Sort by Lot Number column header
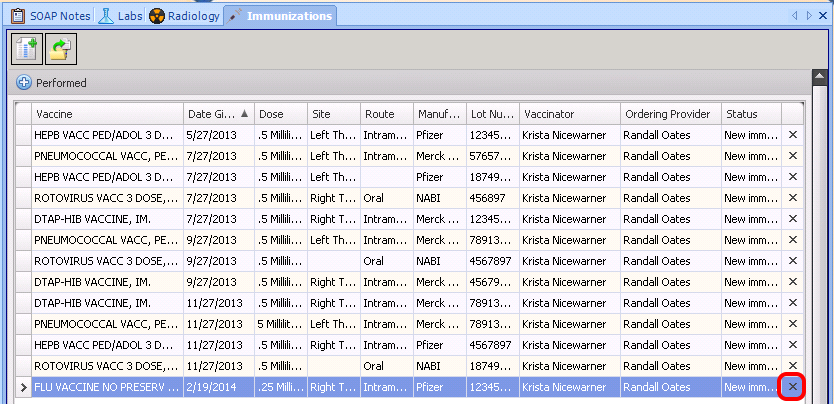Screen dimensions: 834x404 pos(493,114)
